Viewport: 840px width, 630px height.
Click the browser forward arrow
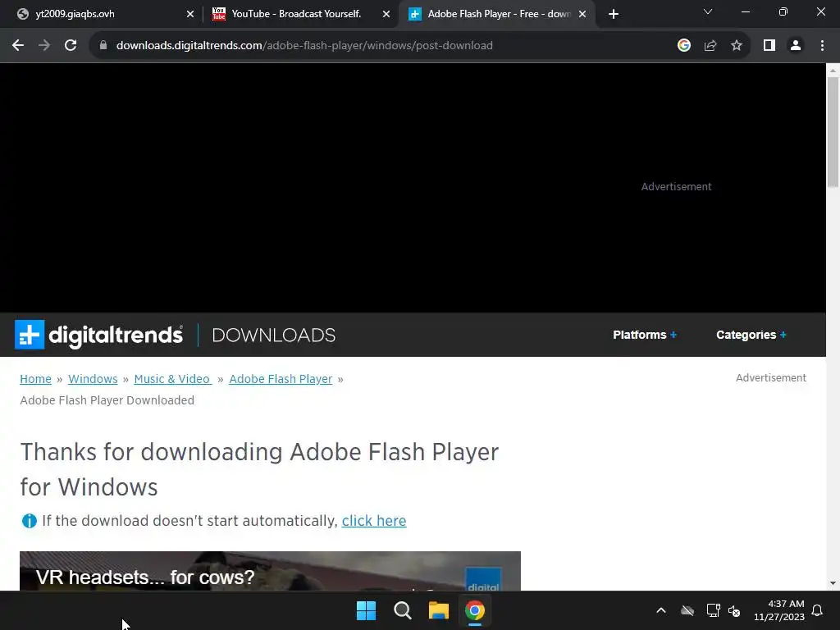click(44, 46)
